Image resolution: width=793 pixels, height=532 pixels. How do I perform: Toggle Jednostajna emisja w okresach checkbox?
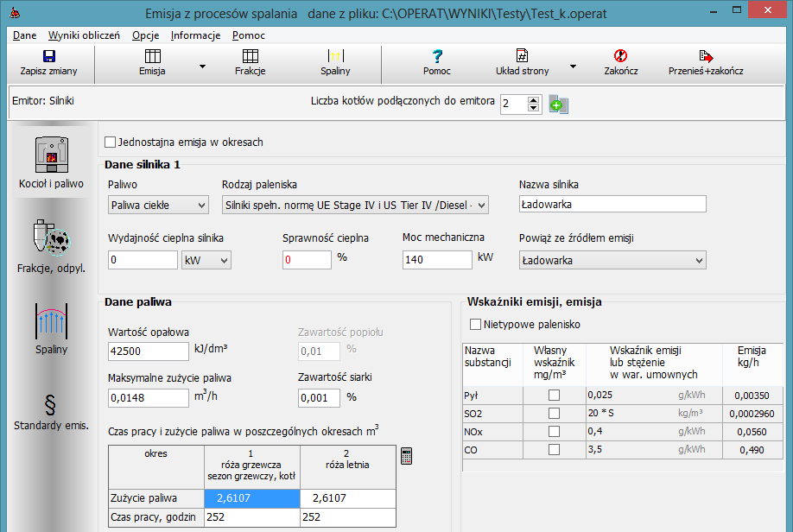[x=110, y=142]
